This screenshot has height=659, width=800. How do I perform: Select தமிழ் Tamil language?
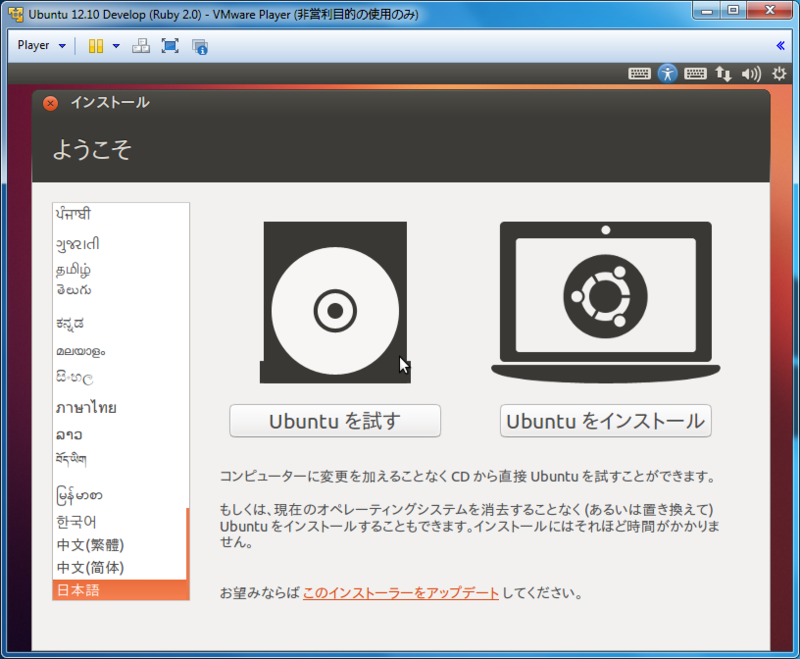(x=119, y=269)
